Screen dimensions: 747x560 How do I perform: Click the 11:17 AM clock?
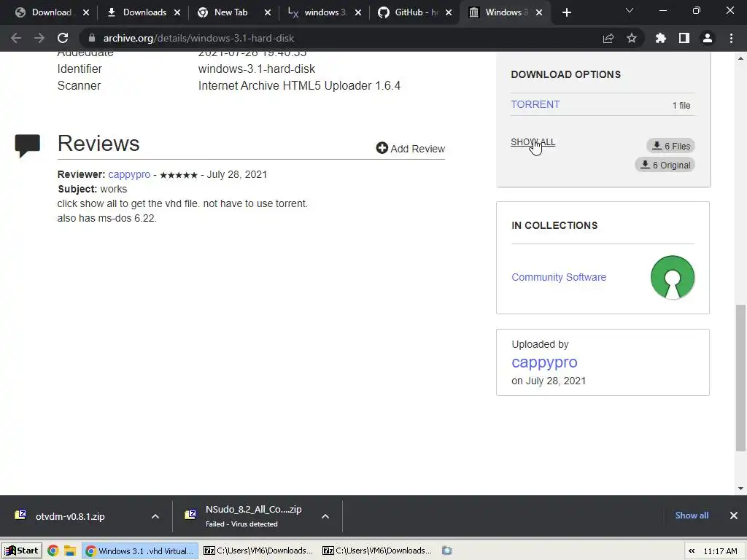point(720,551)
